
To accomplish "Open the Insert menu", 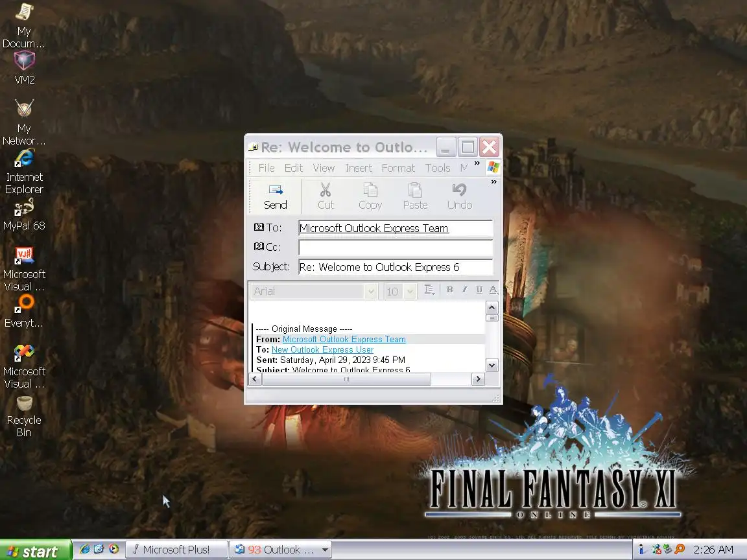I will click(x=359, y=168).
